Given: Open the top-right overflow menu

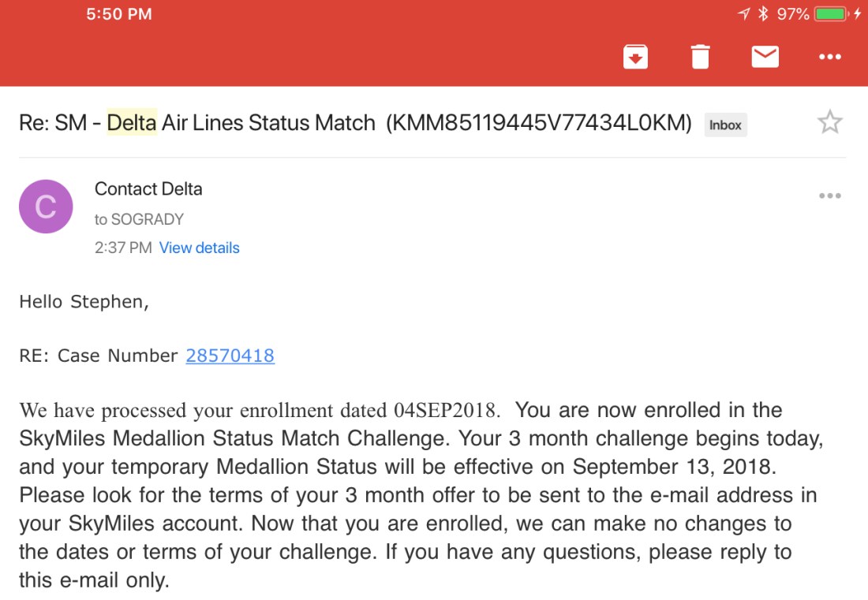Looking at the screenshot, I should click(x=829, y=56).
